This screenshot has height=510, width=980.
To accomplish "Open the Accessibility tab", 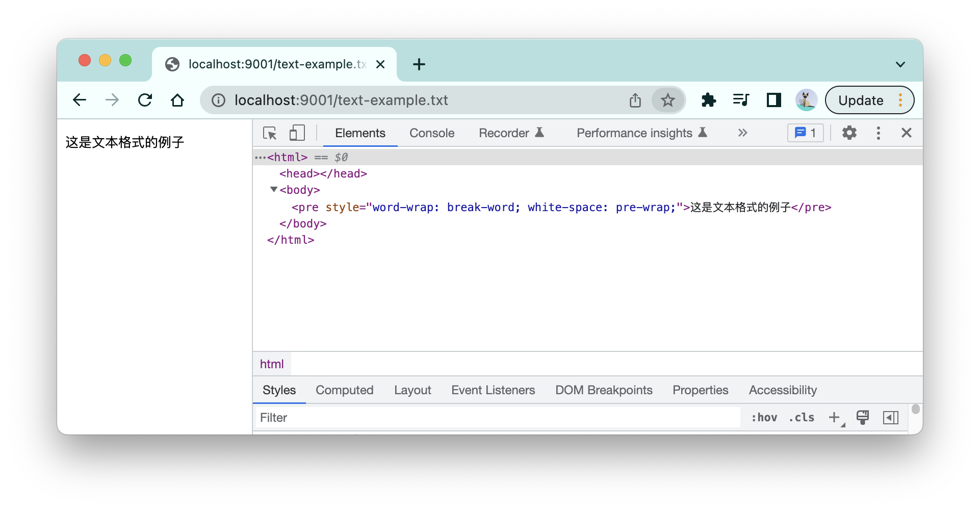I will point(783,390).
